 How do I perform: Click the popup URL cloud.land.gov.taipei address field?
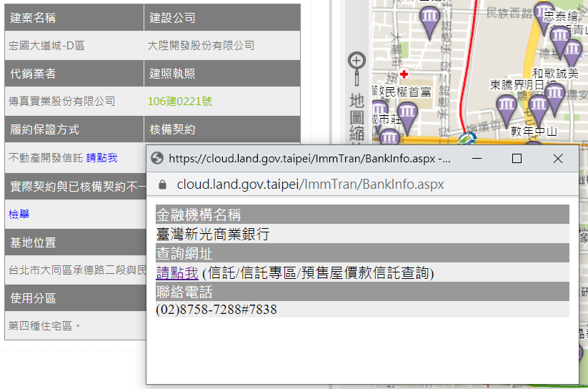click(310, 184)
